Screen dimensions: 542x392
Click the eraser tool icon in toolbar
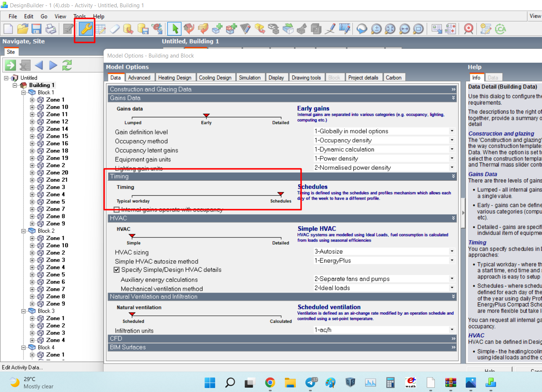coord(115,29)
